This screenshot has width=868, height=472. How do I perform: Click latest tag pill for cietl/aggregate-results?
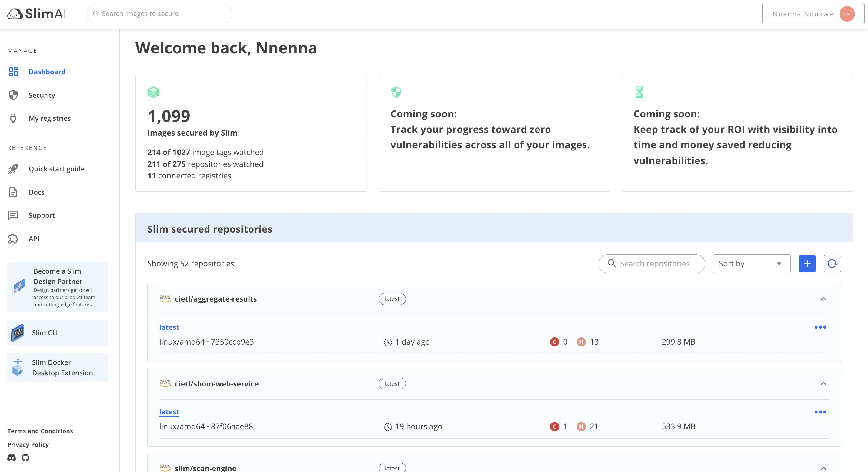(392, 299)
